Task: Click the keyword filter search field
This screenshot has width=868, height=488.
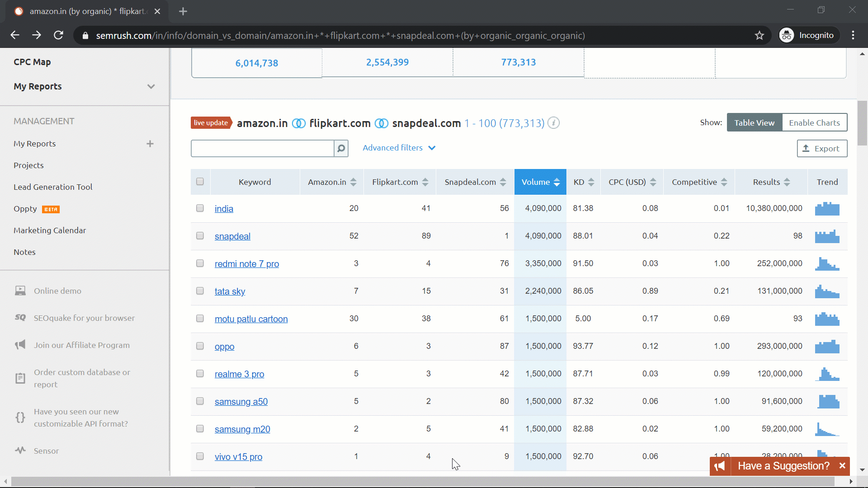Action: click(x=263, y=148)
